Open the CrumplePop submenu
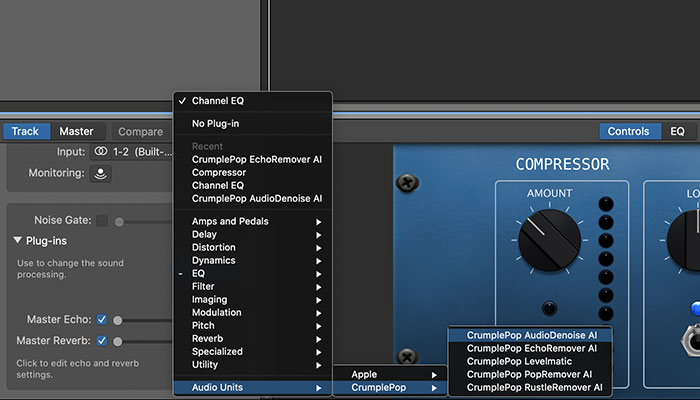This screenshot has height=400, width=700. pyautogui.click(x=390, y=388)
